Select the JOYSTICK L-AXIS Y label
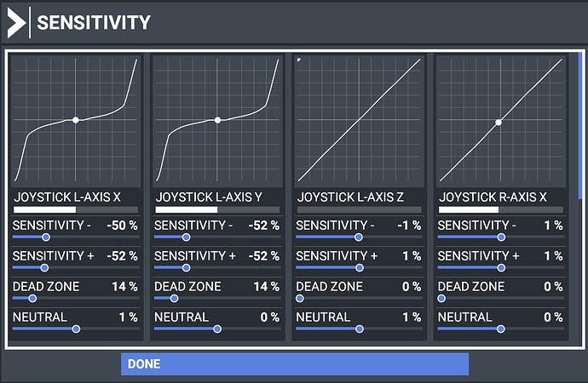This screenshot has width=588, height=383. [x=209, y=197]
